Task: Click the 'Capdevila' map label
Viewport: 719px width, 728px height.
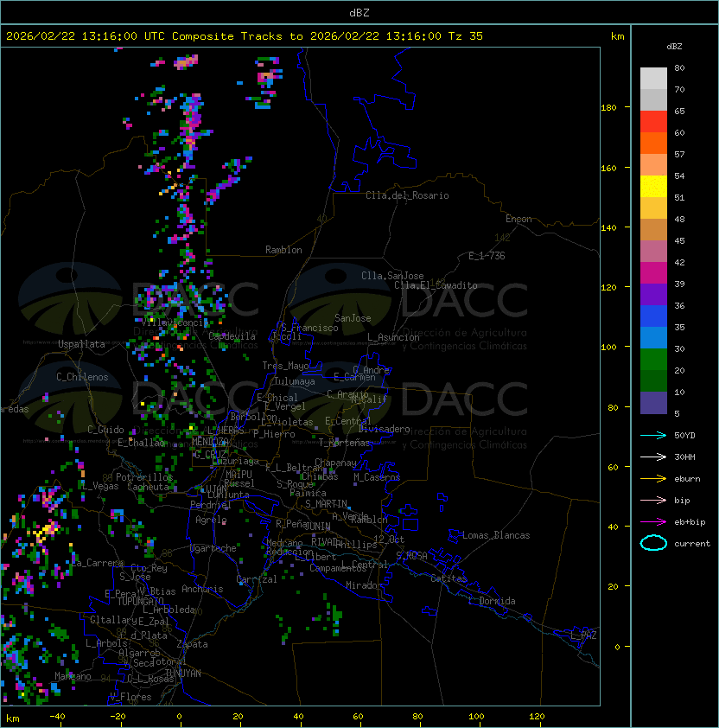Action: coord(232,336)
